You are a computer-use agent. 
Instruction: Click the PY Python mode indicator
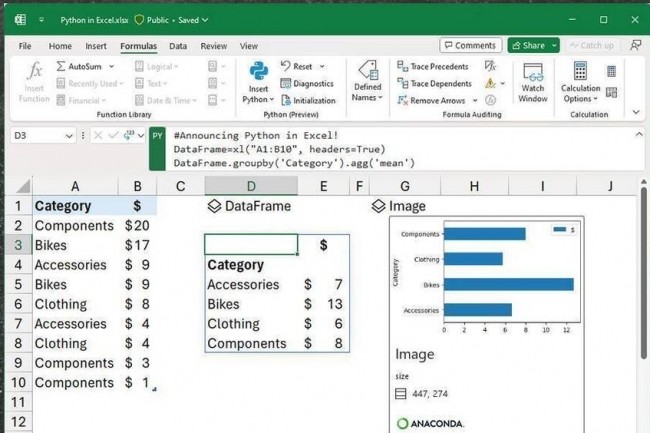click(x=158, y=135)
